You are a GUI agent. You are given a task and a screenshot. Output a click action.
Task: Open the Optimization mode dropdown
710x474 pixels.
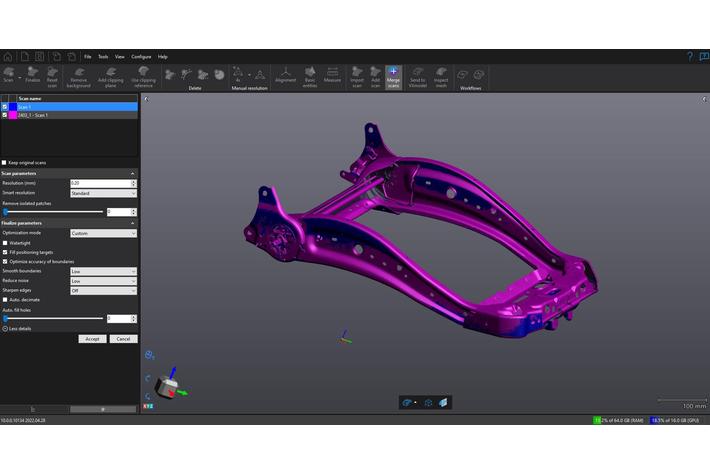tap(103, 233)
